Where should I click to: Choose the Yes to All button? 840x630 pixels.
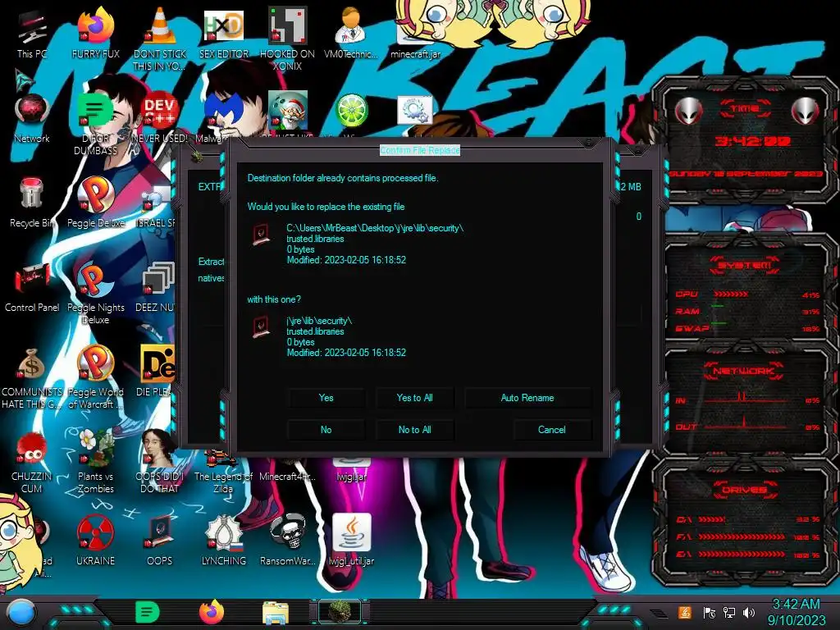(414, 398)
